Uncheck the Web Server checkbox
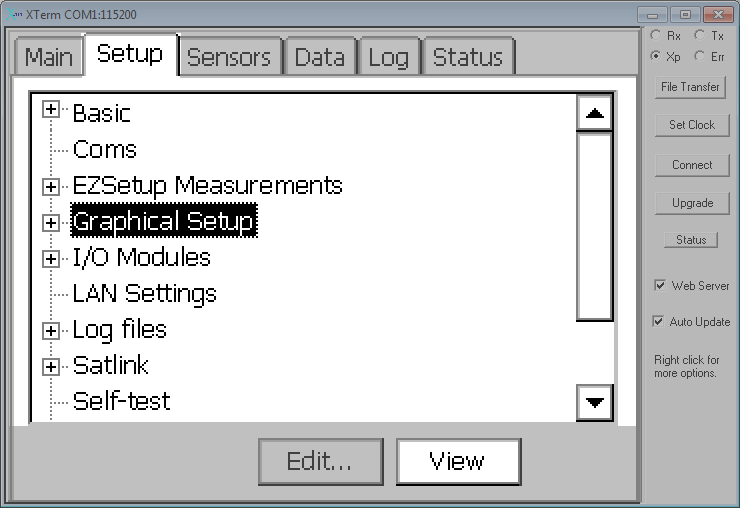Screen dimensions: 740x508 pos(660,286)
